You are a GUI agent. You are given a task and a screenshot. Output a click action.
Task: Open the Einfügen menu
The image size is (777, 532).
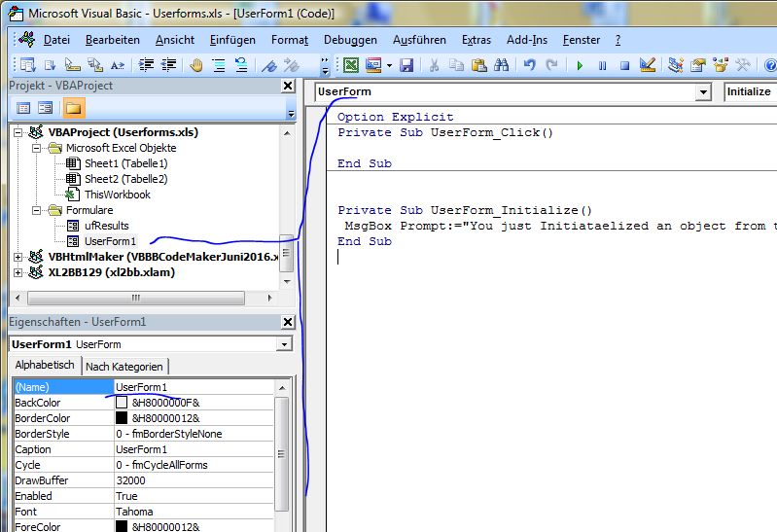tap(232, 40)
